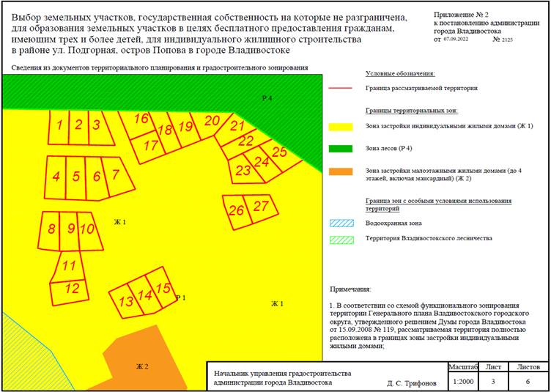The image size is (551, 392).
Task: Click the blue hatched Водоохранная зона swatch
Action: tap(341, 223)
